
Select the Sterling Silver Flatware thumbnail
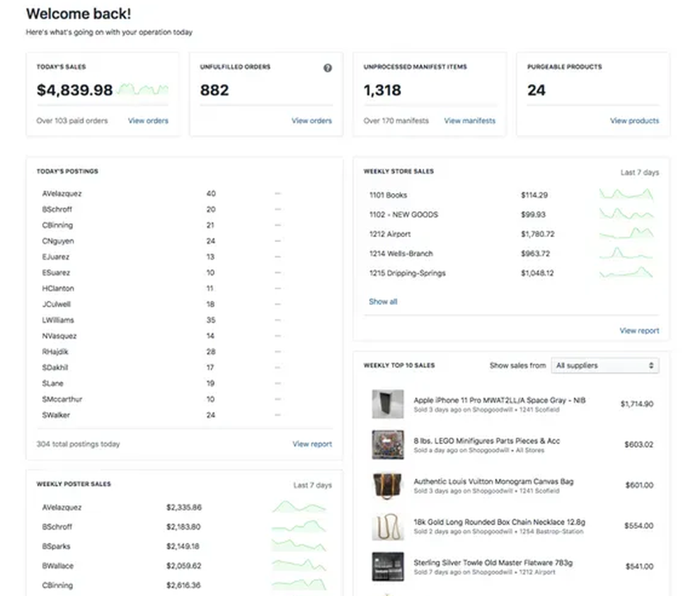tap(388, 566)
